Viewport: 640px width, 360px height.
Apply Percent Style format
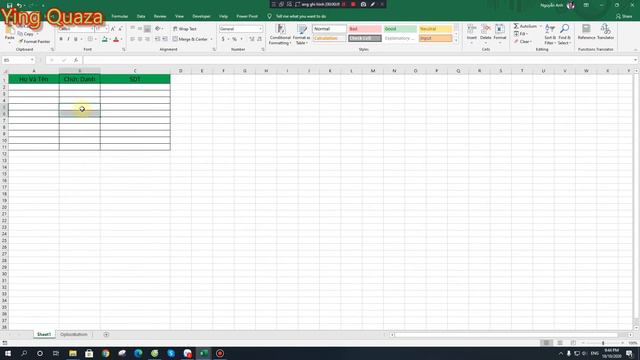coord(234,39)
